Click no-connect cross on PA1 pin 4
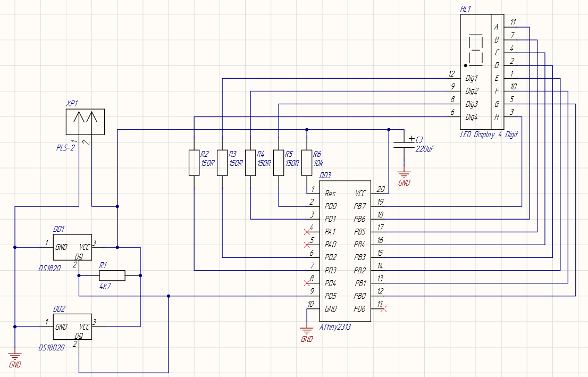This screenshot has width=588, height=377. [307, 232]
